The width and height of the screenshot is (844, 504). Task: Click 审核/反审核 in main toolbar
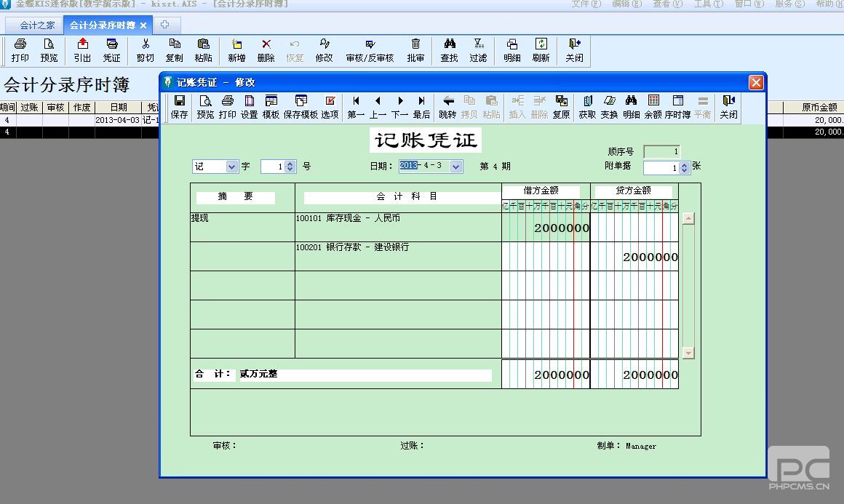click(x=370, y=50)
